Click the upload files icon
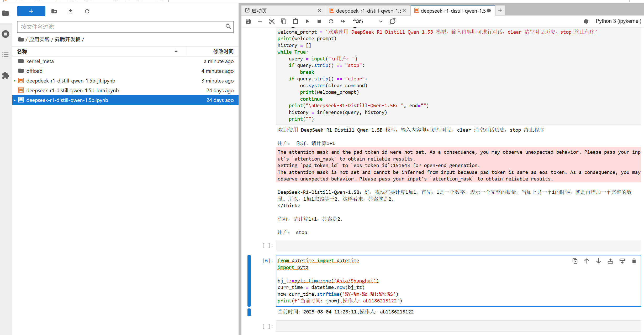This screenshot has width=644, height=335. [x=70, y=11]
